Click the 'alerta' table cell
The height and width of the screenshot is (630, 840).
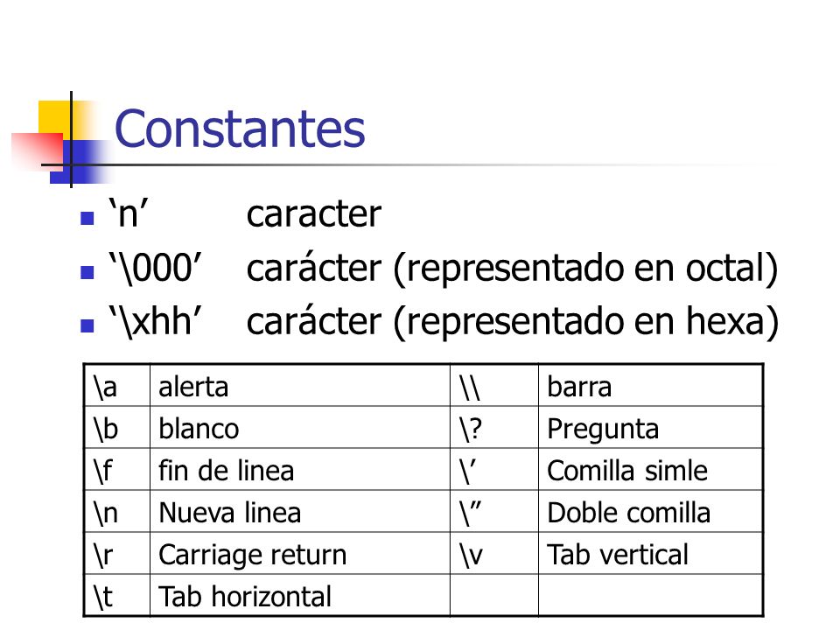pos(300,386)
